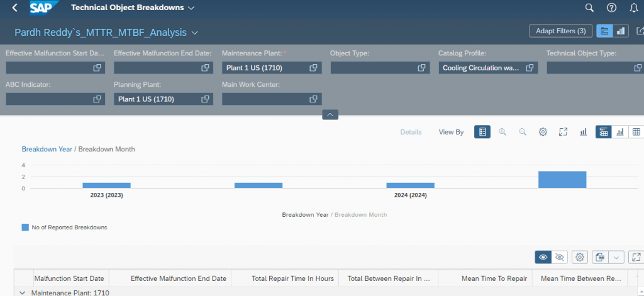Select the bar above 2024 label
This screenshot has height=296, width=644.
(x=410, y=185)
